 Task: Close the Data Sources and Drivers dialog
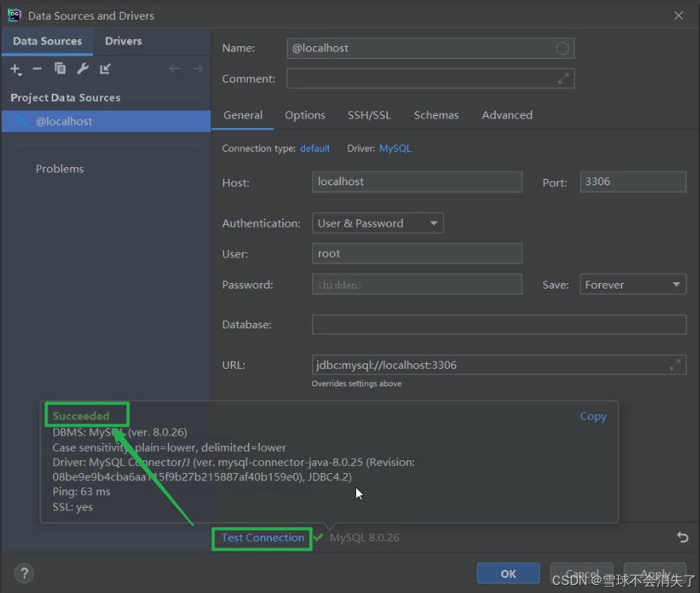coord(679,16)
